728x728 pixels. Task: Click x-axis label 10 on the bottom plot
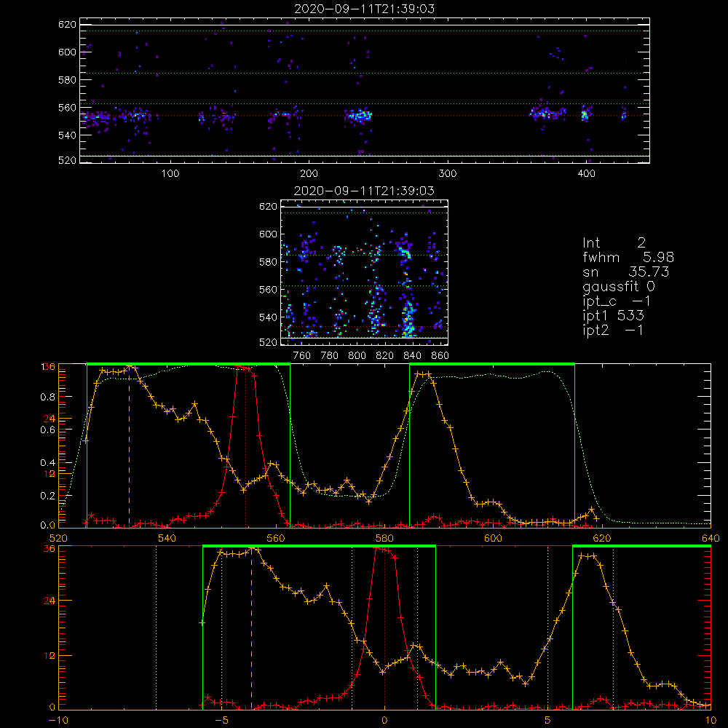711,721
